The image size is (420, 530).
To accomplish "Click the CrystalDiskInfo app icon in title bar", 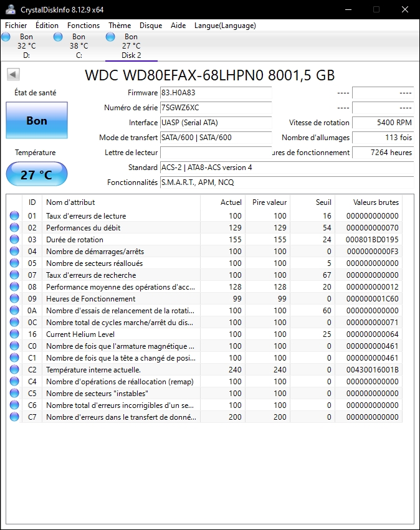I will (x=9, y=9).
